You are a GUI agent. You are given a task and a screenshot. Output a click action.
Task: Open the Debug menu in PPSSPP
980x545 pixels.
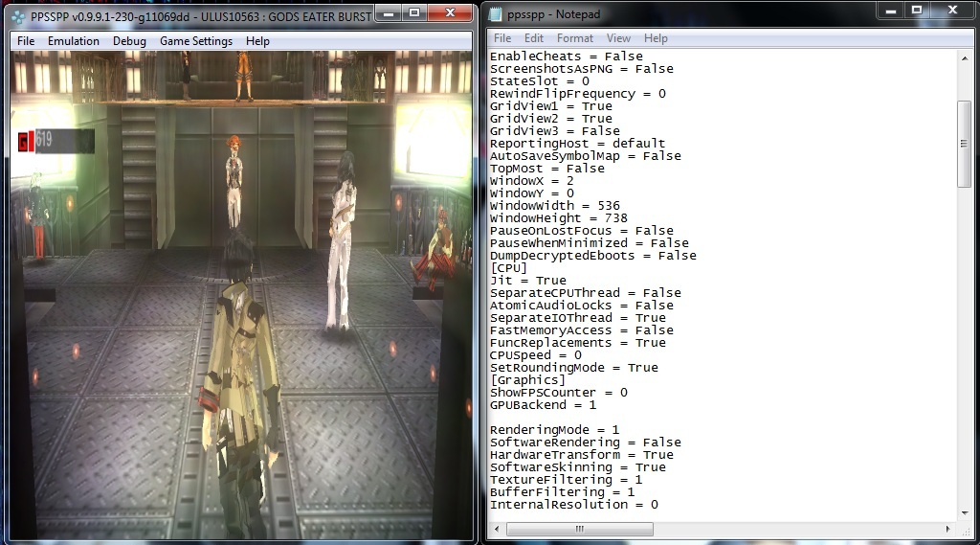pos(129,41)
